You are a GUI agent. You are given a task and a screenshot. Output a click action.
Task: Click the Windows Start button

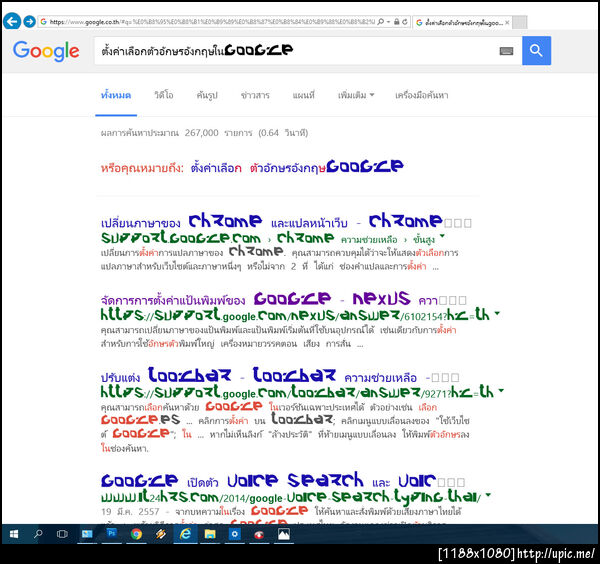click(14, 534)
